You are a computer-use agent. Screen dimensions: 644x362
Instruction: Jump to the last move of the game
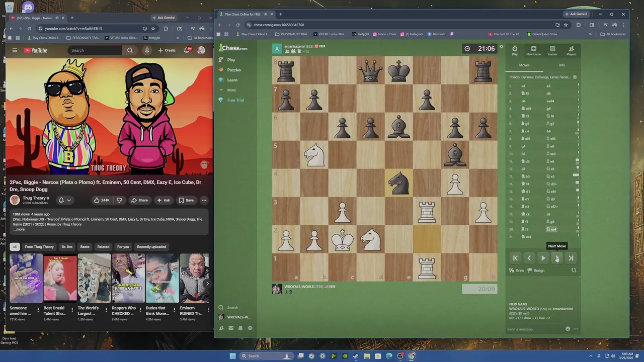(571, 258)
